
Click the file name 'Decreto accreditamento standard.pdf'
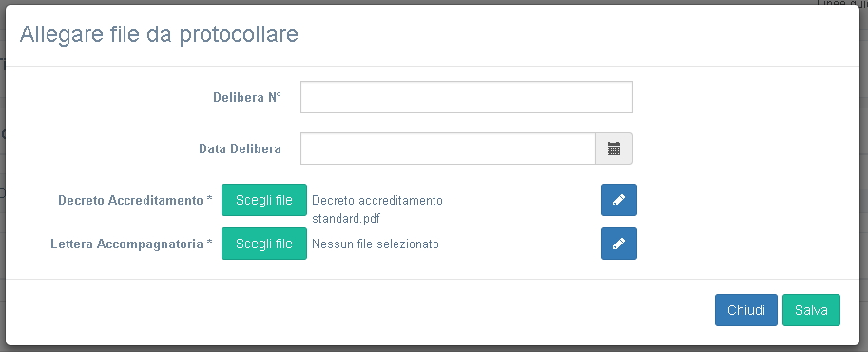[x=377, y=209]
